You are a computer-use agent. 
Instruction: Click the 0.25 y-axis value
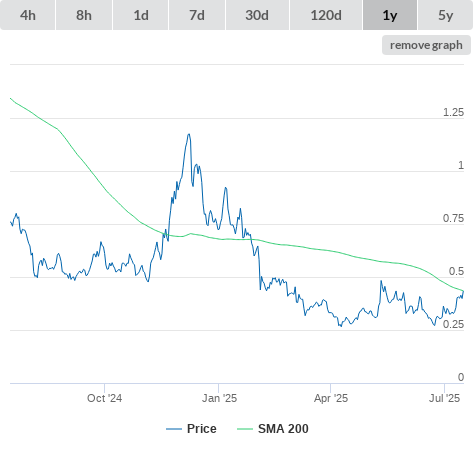click(x=453, y=324)
